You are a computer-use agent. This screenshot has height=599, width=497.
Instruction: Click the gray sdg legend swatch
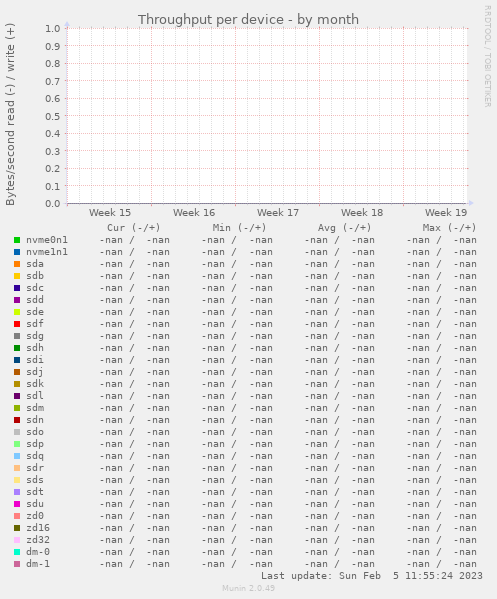point(17,336)
